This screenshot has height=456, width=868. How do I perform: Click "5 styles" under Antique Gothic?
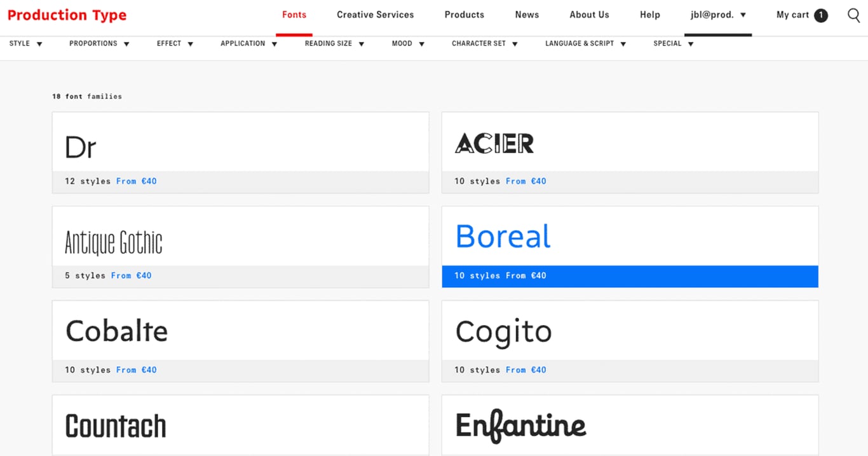tap(85, 275)
